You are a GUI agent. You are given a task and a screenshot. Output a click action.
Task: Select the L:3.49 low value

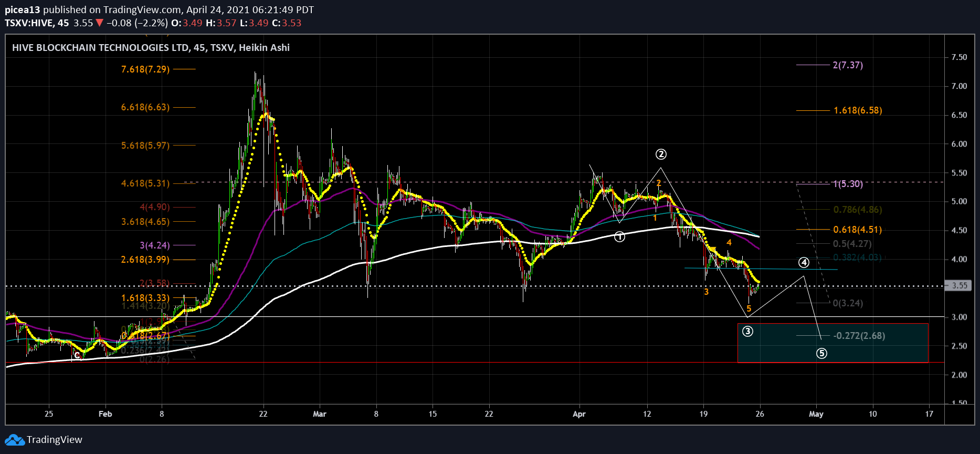254,23
